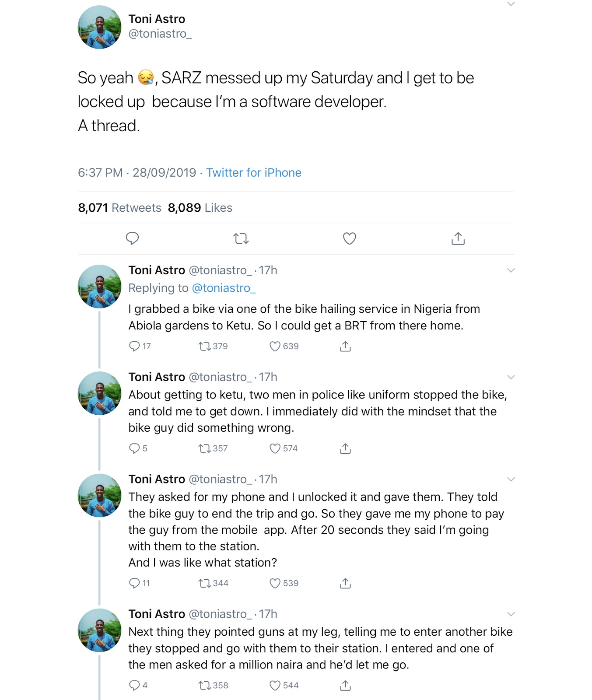This screenshot has height=700, width=592.
Task: Reply to the tweet asking 'what station?'
Action: coord(134,583)
